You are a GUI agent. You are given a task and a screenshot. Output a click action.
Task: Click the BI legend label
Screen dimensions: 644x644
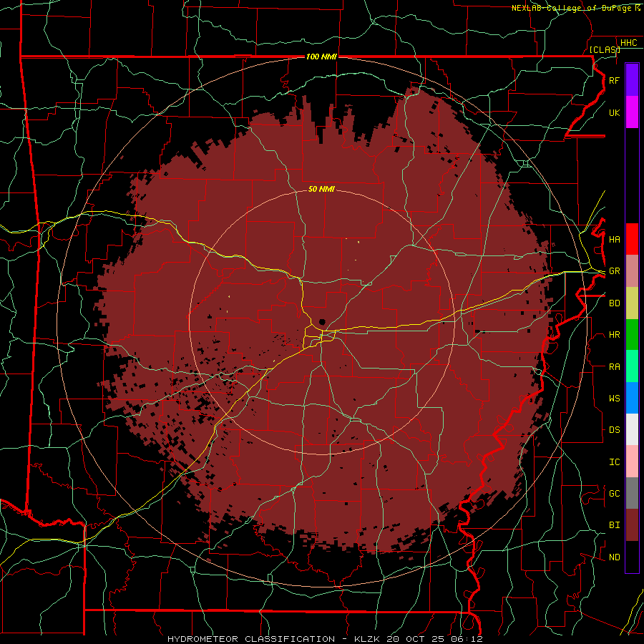coord(614,525)
